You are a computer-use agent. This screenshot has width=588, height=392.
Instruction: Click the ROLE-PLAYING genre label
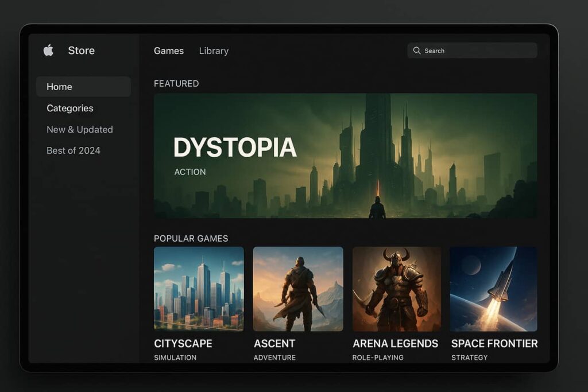click(378, 358)
